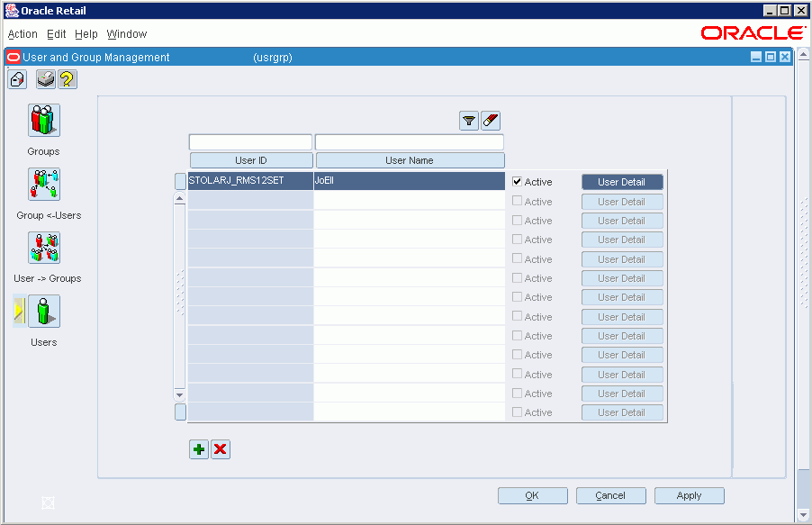Open the Group <-Users icon
The height and width of the screenshot is (525, 812).
tap(44, 184)
